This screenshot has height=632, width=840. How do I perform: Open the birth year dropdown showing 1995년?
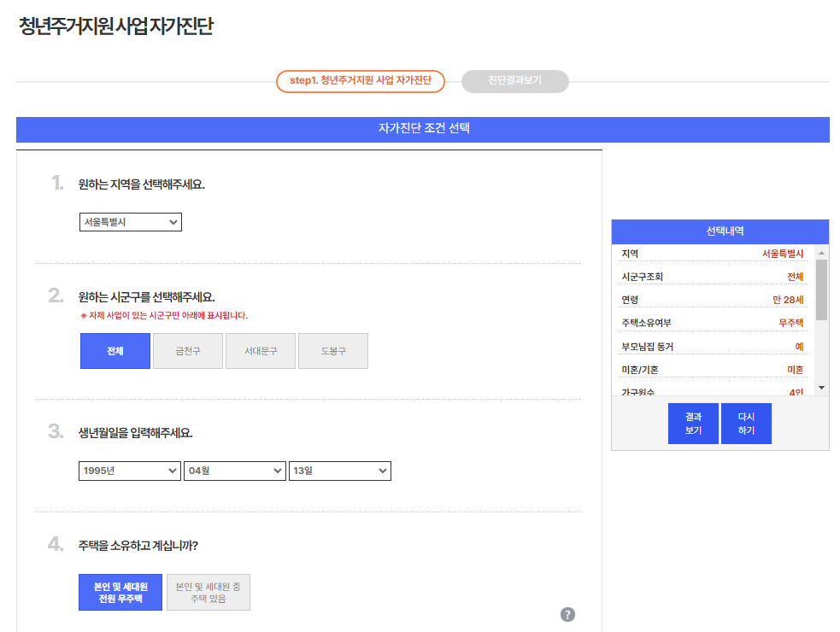[129, 471]
